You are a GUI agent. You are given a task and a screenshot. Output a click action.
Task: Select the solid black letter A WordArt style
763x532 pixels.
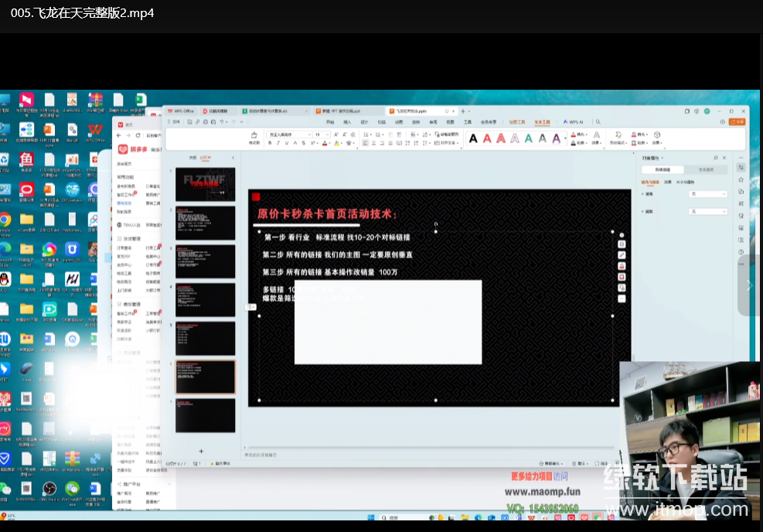472,138
